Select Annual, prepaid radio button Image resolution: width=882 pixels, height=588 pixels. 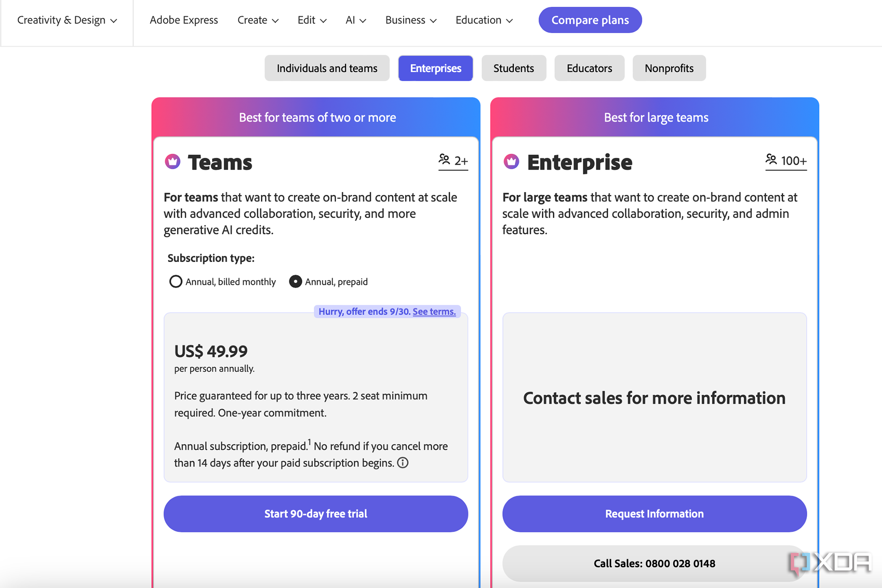click(x=297, y=281)
